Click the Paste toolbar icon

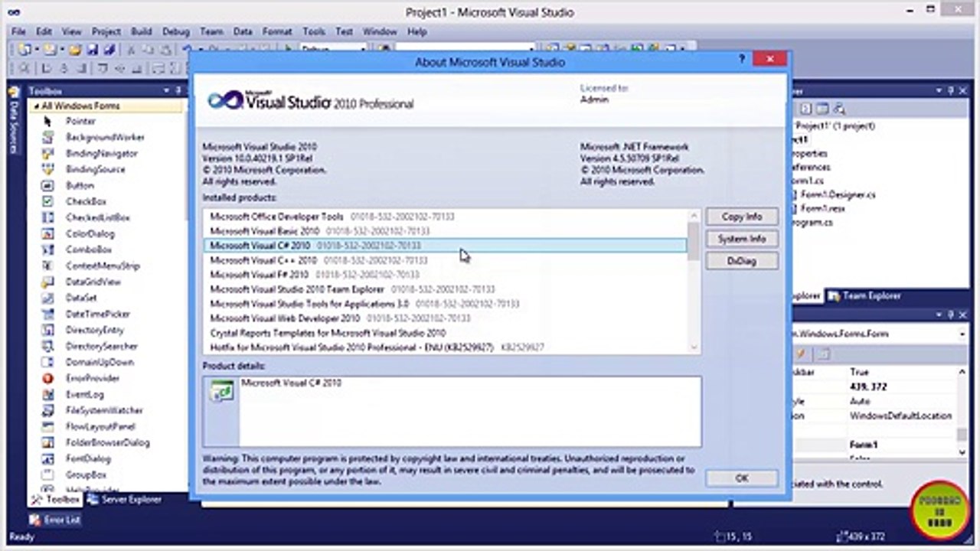click(x=165, y=50)
